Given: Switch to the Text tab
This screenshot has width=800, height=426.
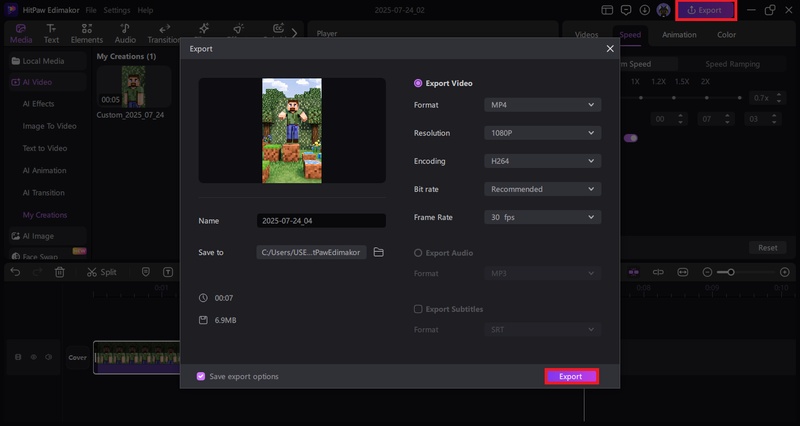Looking at the screenshot, I should [x=51, y=34].
